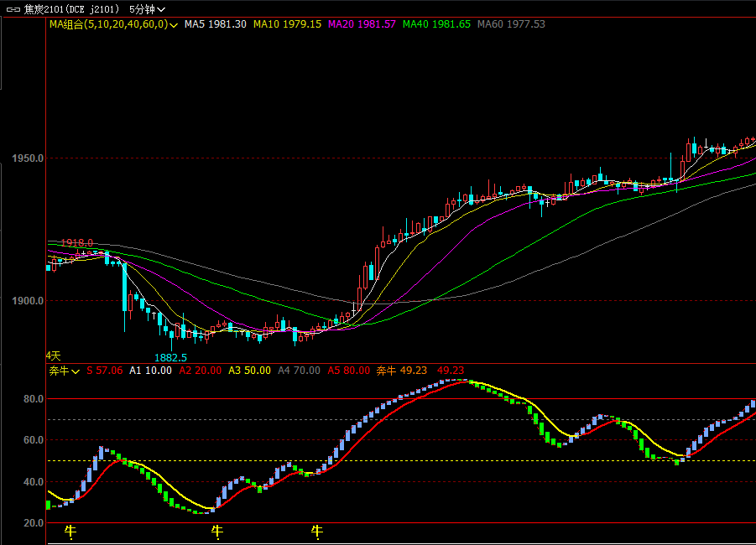Open the 5分钟 timeframe dropdown
Image resolution: width=756 pixels, height=545 pixels.
pos(147,9)
